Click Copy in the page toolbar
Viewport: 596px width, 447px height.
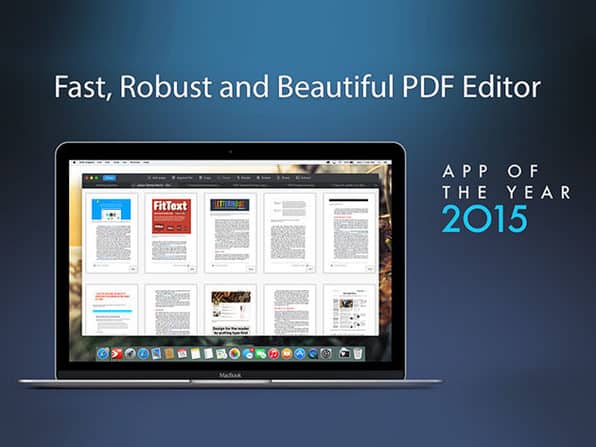click(x=205, y=178)
